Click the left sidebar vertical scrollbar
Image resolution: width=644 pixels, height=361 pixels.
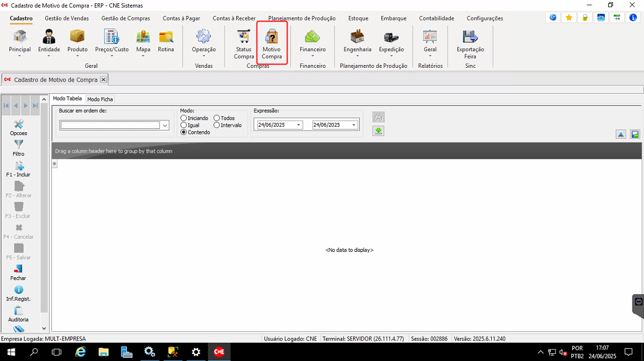tap(44, 220)
